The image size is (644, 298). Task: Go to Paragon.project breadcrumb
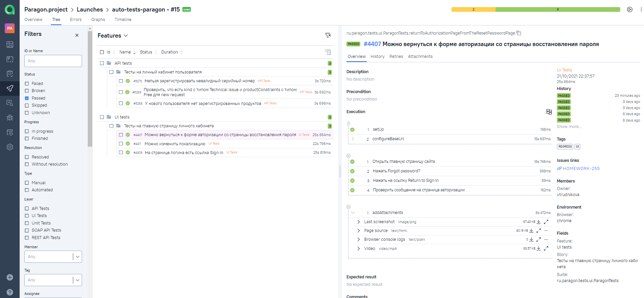[x=46, y=9]
